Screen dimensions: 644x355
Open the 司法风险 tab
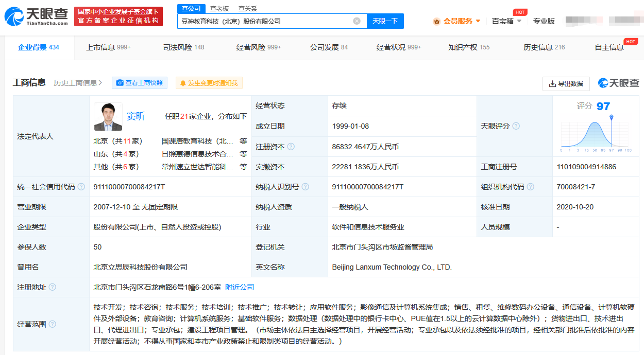coord(183,47)
